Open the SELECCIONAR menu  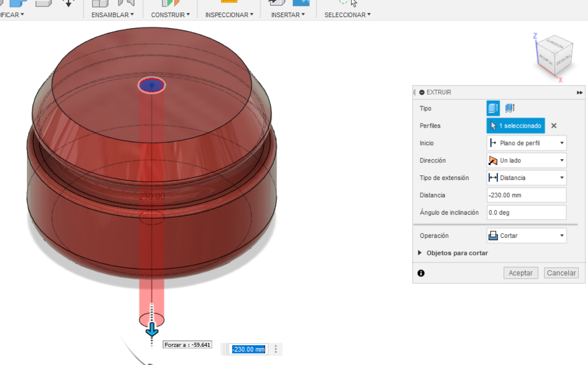348,15
